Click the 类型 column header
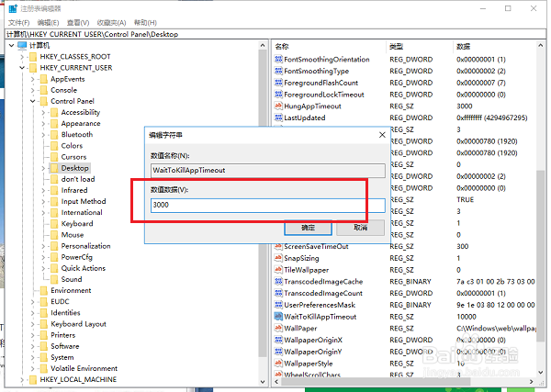The height and width of the screenshot is (392, 551). pos(420,47)
